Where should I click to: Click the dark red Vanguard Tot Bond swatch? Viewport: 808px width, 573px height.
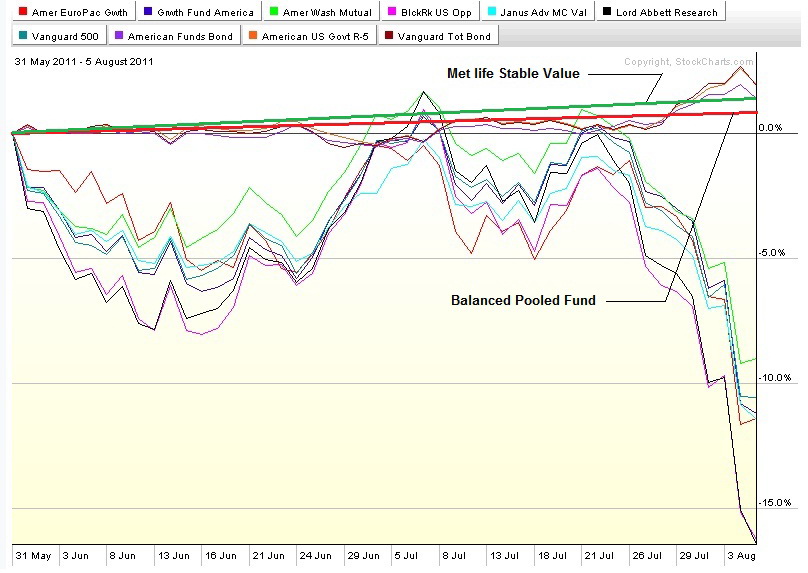[389, 35]
